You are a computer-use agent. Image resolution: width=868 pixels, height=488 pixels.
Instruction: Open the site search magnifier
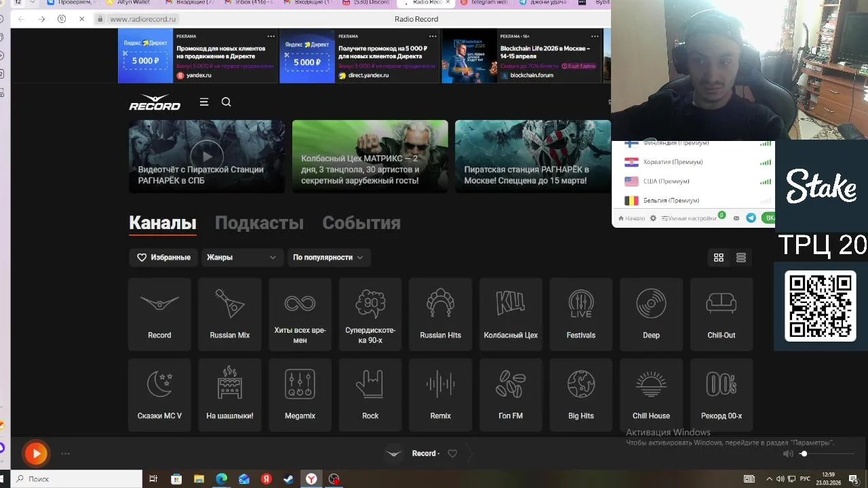click(x=226, y=102)
